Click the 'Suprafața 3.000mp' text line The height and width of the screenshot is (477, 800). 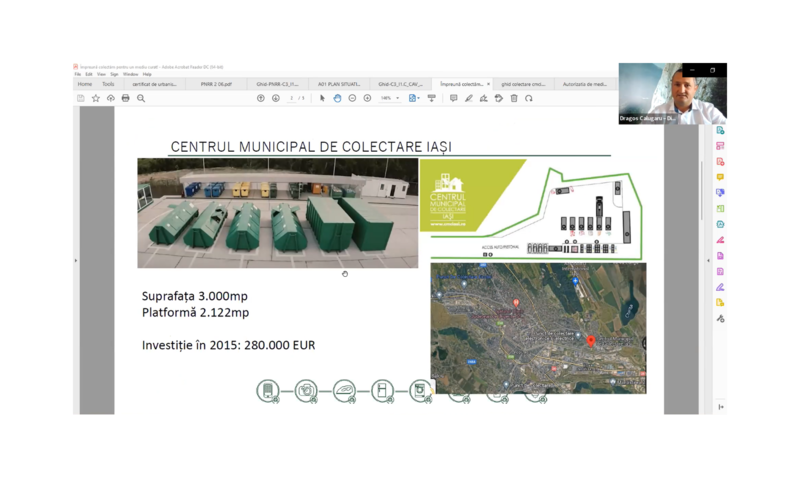(194, 296)
